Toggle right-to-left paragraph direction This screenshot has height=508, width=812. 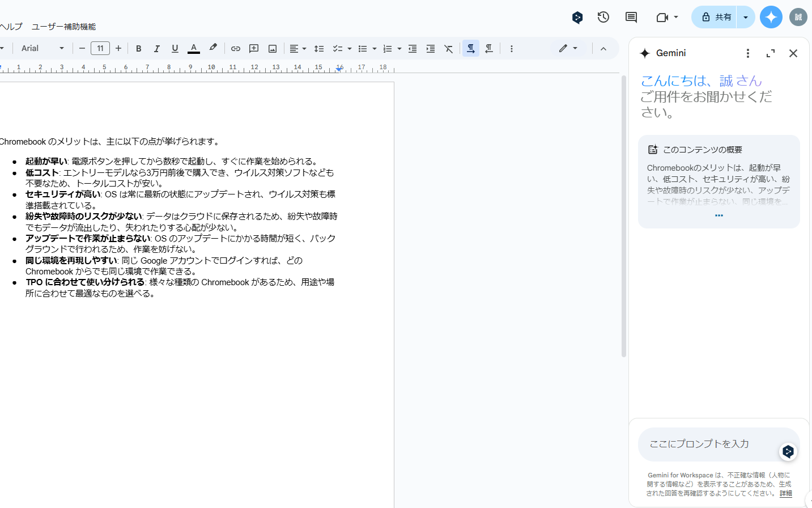489,49
